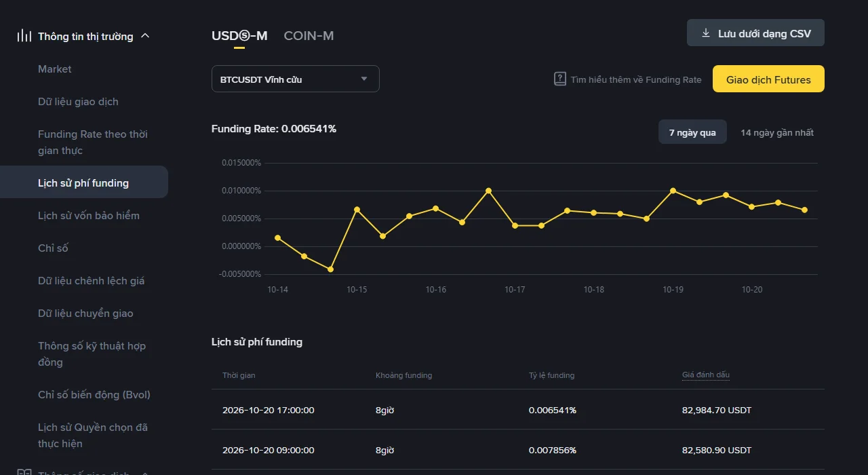Open Dữ liệu chênh lệch giá
This screenshot has height=475, width=868.
(91, 280)
